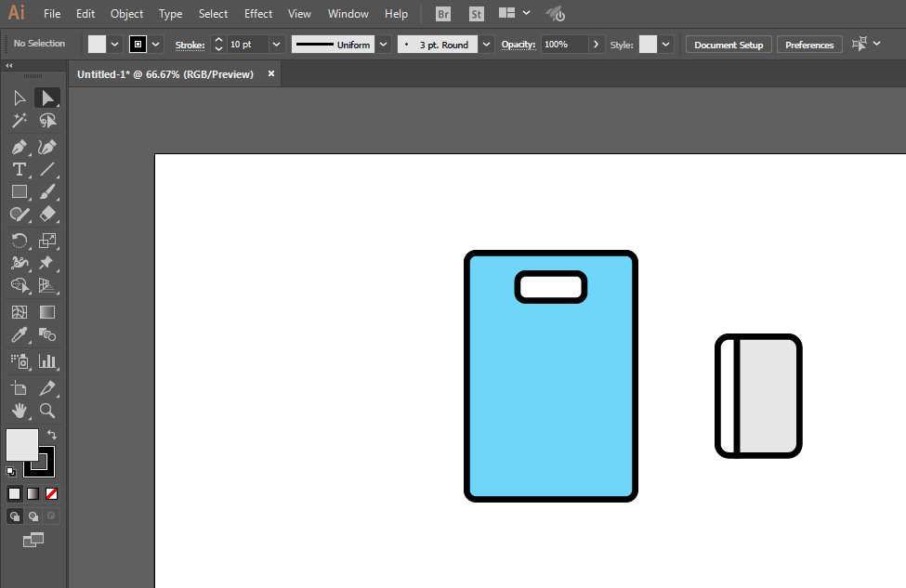This screenshot has height=588, width=906.
Task: Open the Edit menu
Action: coord(85,14)
